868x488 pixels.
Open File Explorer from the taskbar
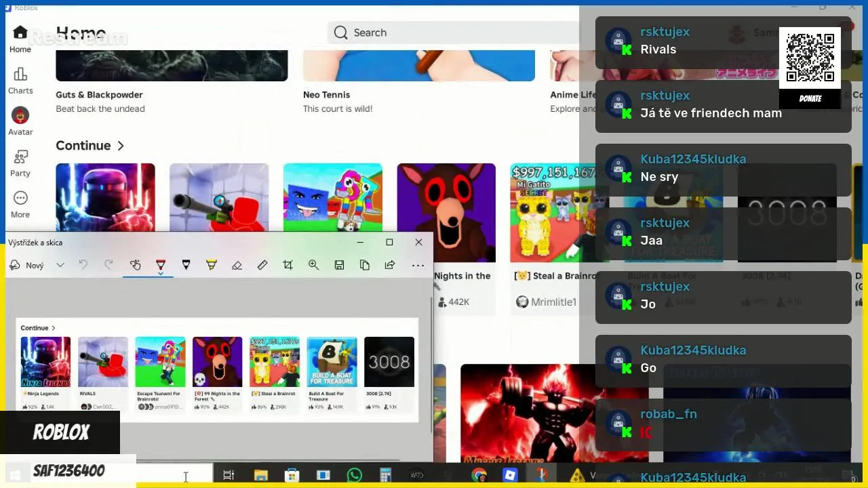pyautogui.click(x=260, y=475)
